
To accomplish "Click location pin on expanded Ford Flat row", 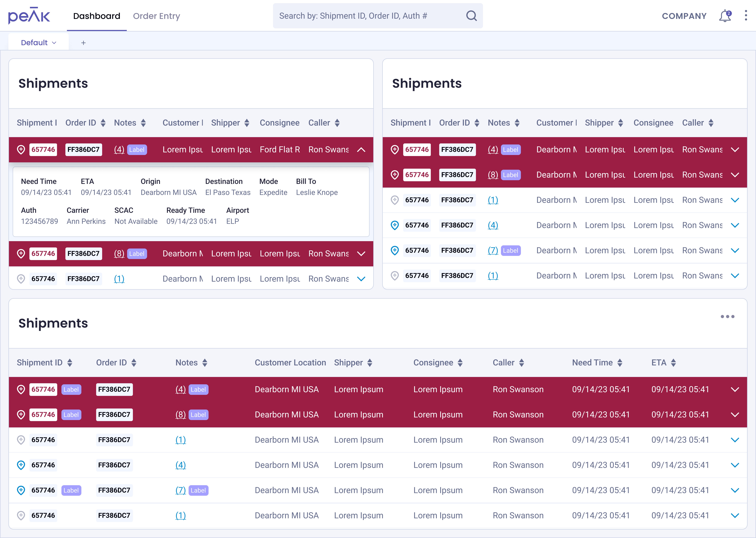I will click(21, 150).
